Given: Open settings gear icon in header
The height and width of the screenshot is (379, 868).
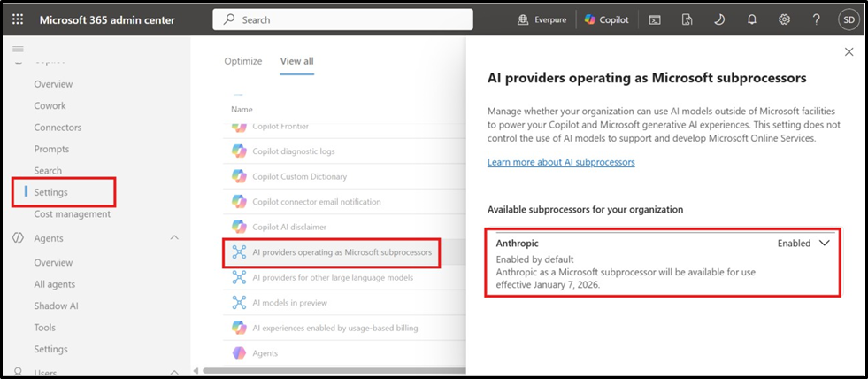Looking at the screenshot, I should click(x=784, y=20).
